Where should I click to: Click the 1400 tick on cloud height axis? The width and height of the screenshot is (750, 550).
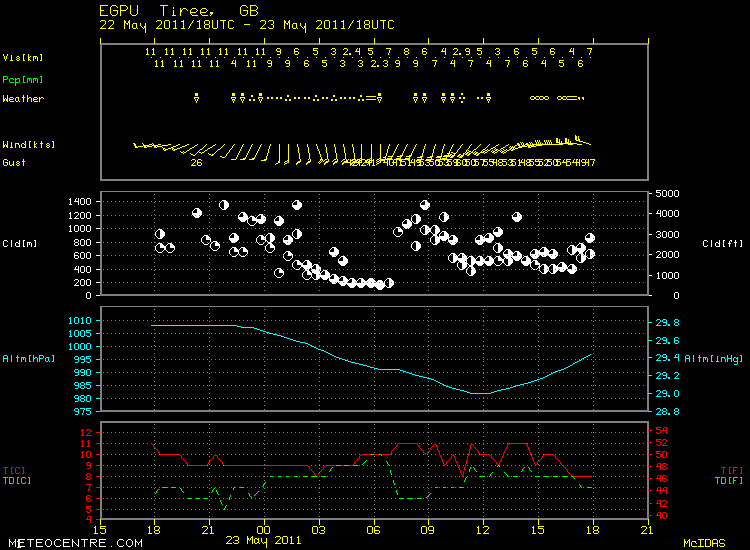coord(79,201)
